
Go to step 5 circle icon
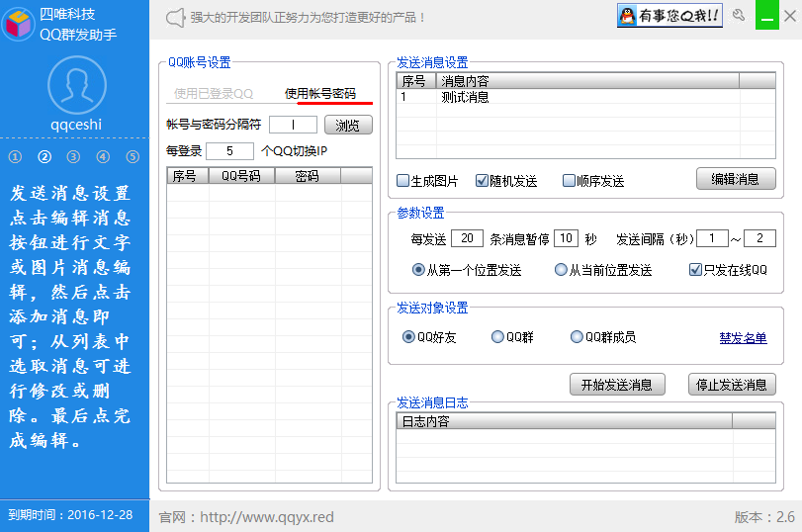(133, 156)
